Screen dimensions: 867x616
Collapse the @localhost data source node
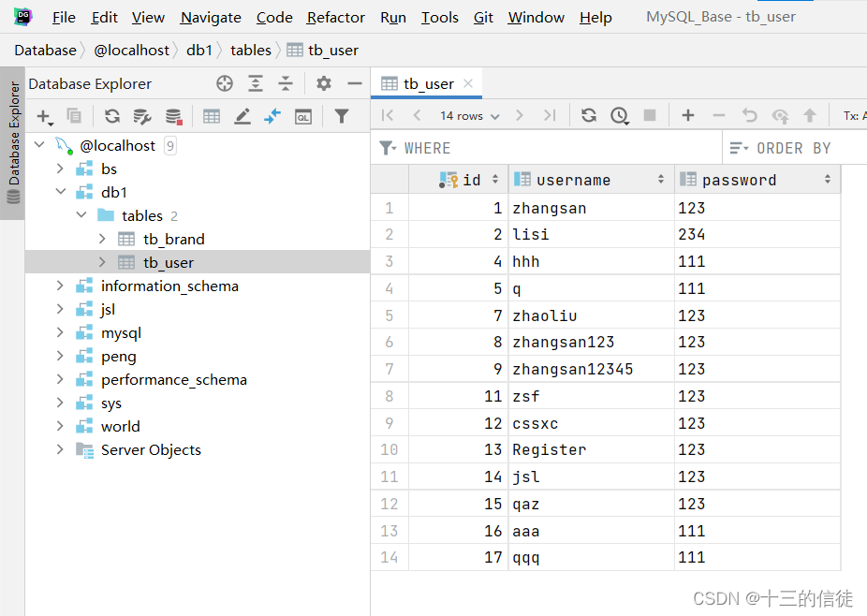pos(39,145)
